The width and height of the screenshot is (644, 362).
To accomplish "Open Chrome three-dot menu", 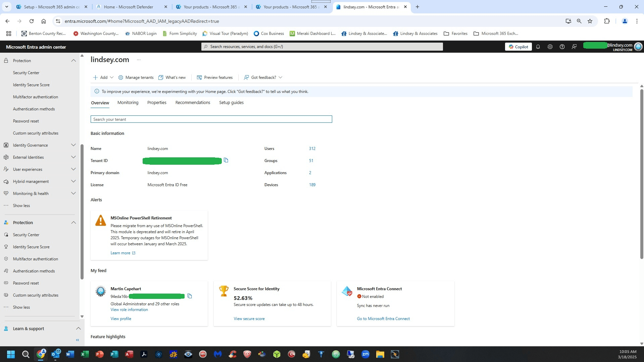I will point(637,21).
